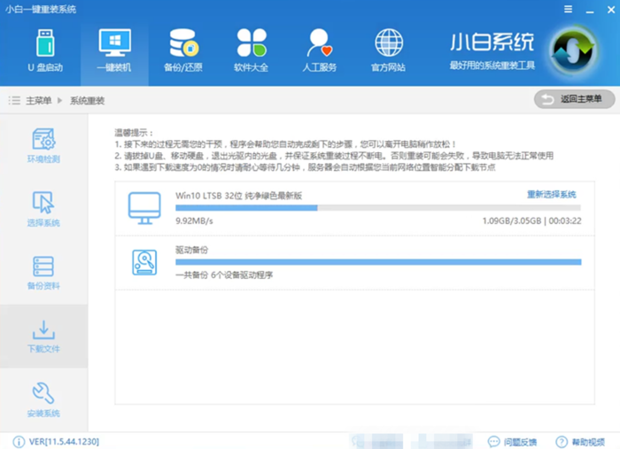
Task: Open the 官方网站 official website tab
Action: (388, 51)
